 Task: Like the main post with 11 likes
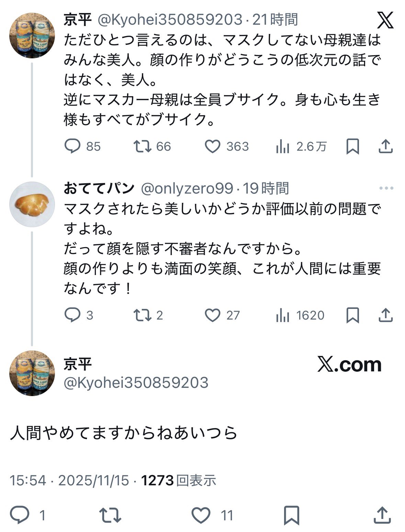pyautogui.click(x=201, y=515)
